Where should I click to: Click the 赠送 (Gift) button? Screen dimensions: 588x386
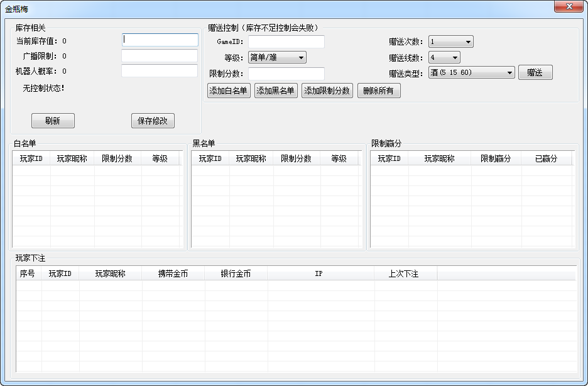535,72
